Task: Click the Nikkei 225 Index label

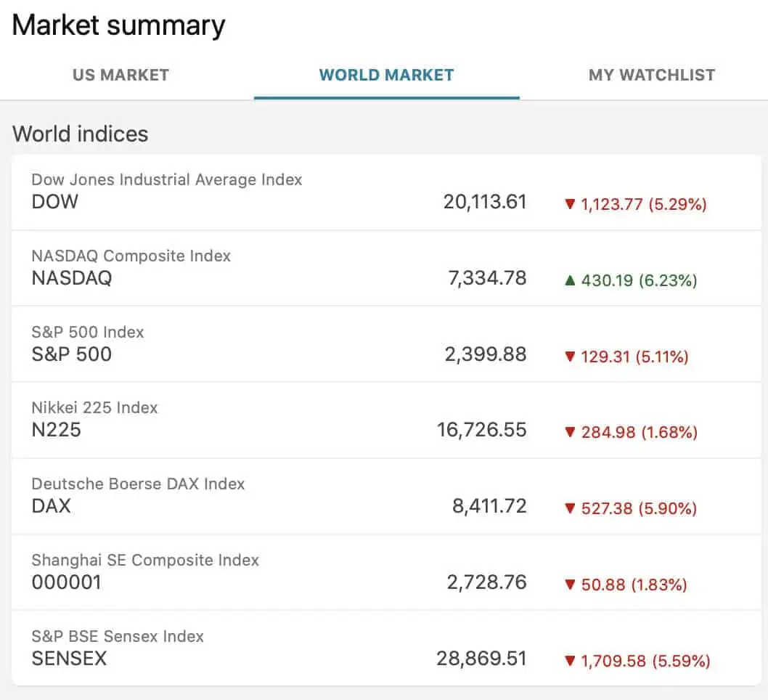Action: pos(94,407)
